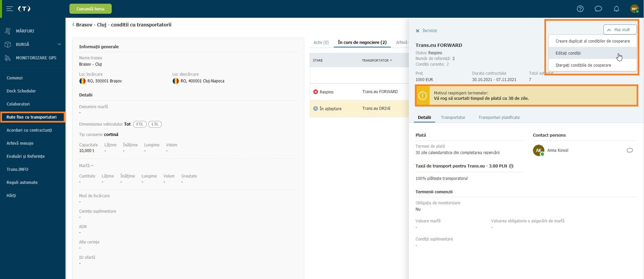Screen dimensions: 644x279
Task: Open Trans.INFO in sidebar
Action: pyautogui.click(x=17, y=169)
